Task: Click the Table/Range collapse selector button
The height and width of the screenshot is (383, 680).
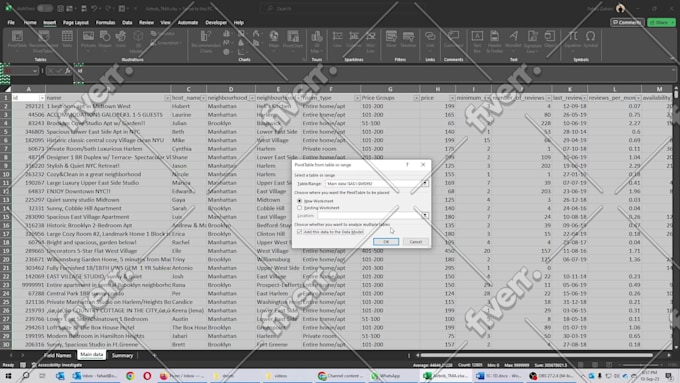Action: (x=425, y=183)
